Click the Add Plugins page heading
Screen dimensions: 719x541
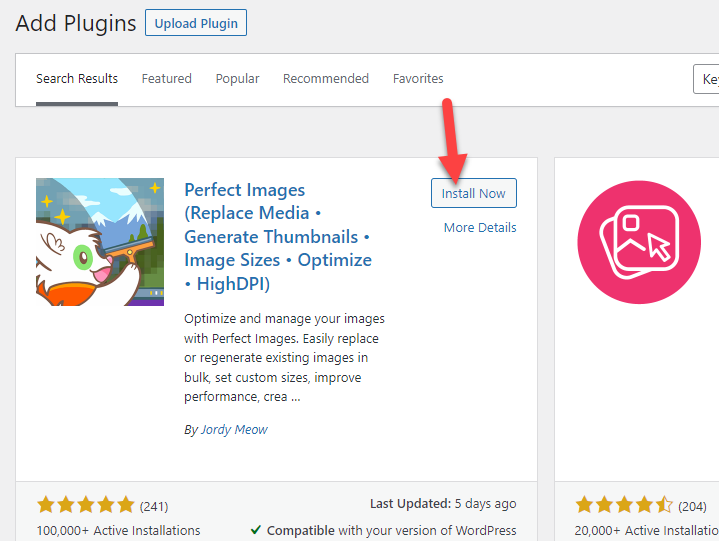tap(76, 23)
